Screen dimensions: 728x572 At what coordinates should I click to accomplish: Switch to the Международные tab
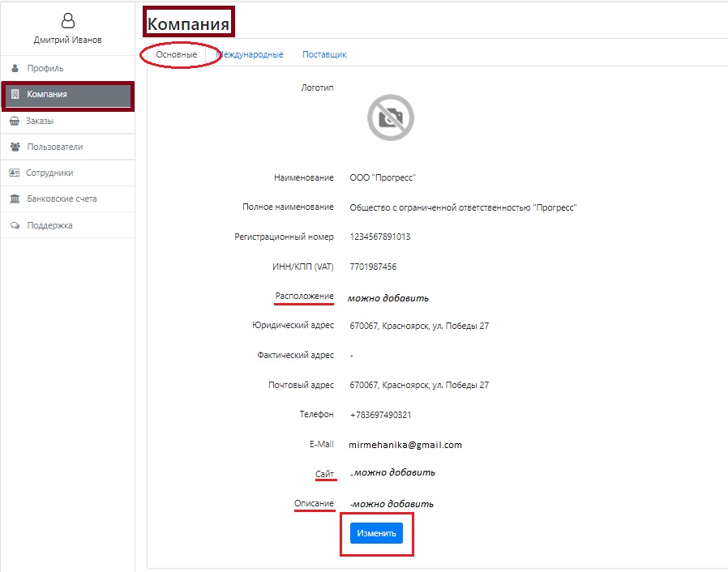pos(251,55)
